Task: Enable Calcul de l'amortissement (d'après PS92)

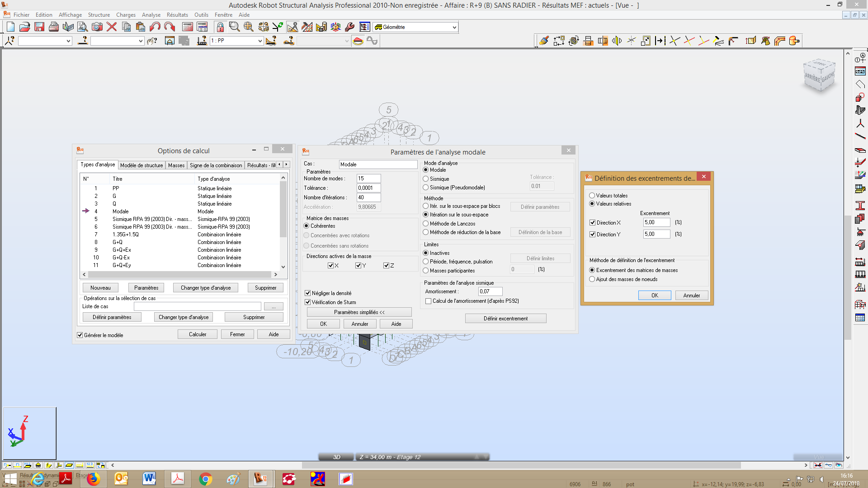Action: coord(429,301)
